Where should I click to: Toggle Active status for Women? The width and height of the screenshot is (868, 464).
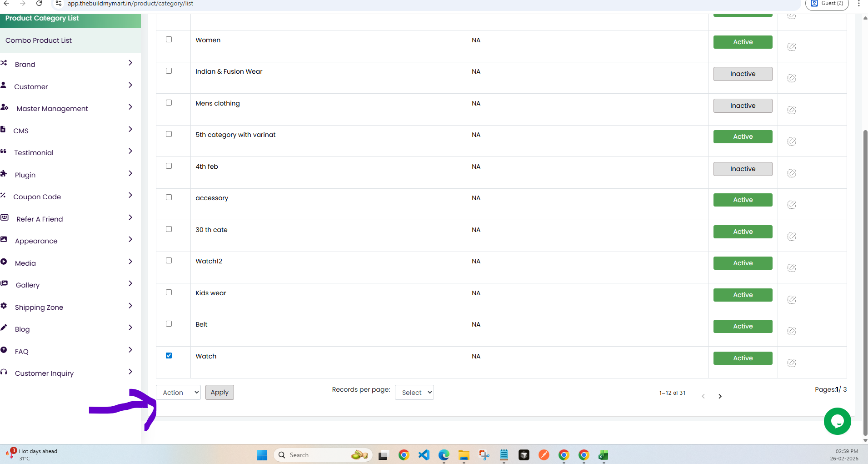[743, 42]
